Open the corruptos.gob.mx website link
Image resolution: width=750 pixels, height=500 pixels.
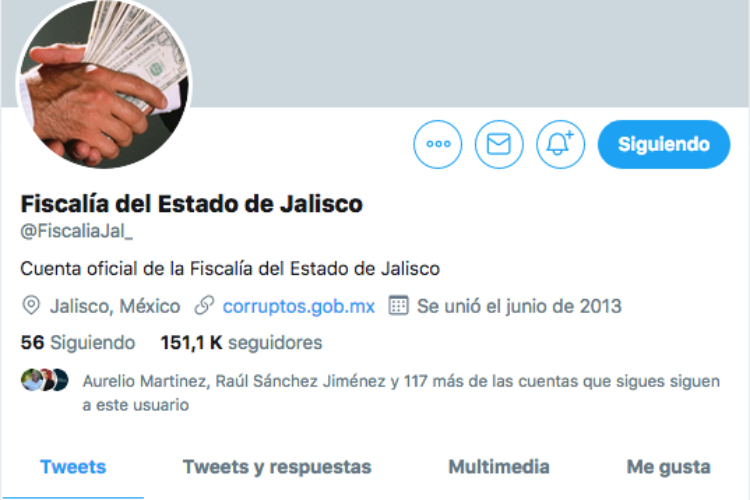[298, 306]
